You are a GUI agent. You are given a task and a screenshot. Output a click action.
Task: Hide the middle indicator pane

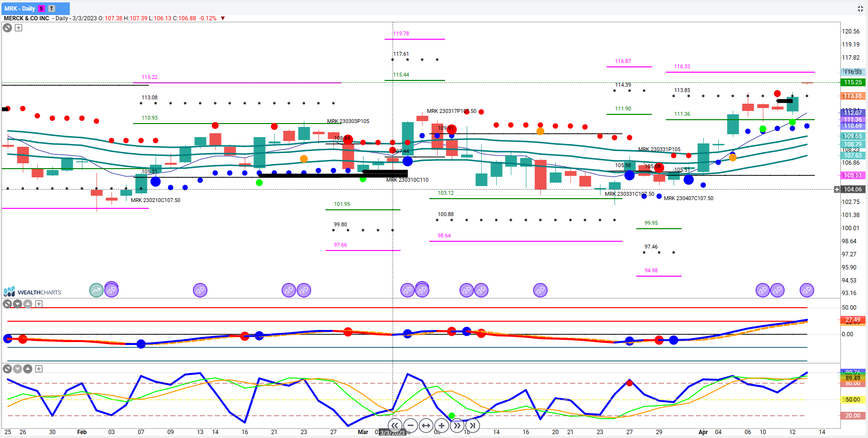(x=7, y=304)
